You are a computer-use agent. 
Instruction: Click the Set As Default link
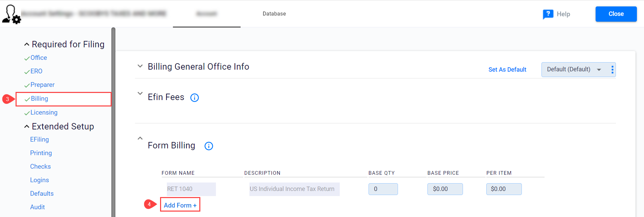[x=507, y=70]
